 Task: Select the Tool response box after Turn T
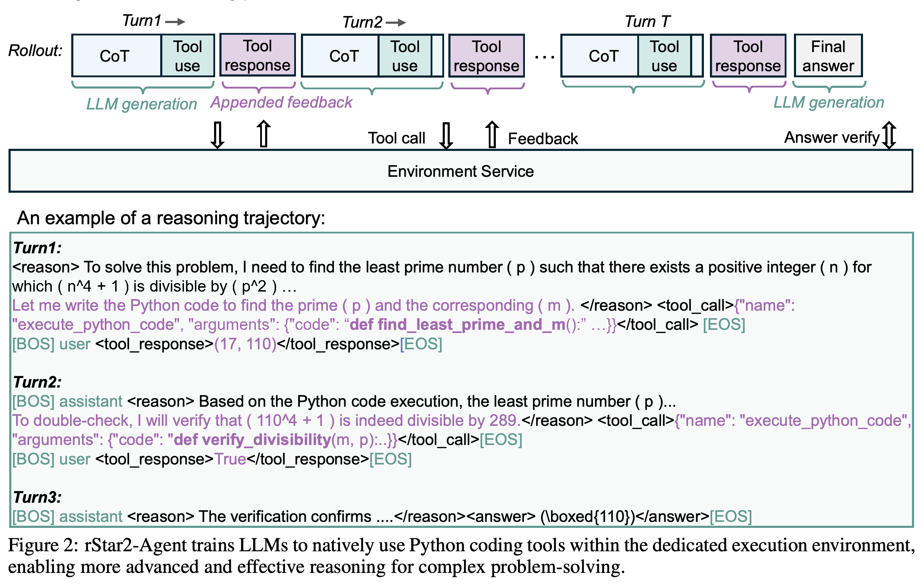tap(748, 56)
